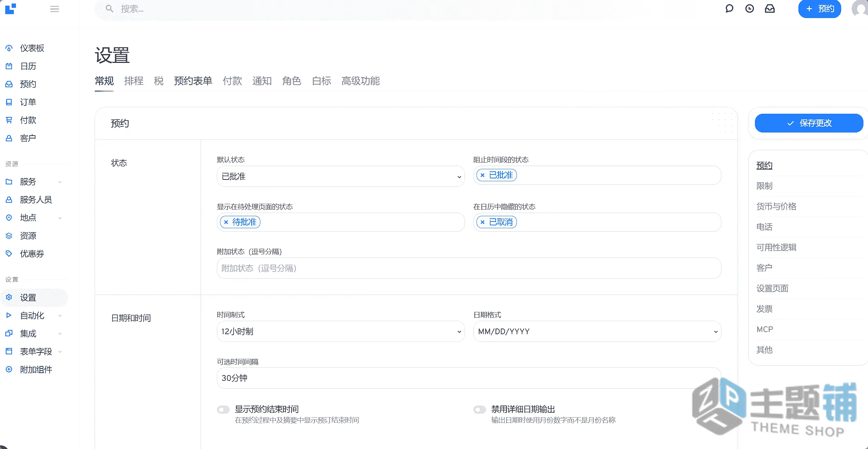
Task: Click the person icon beside 服务人员
Action: pyautogui.click(x=9, y=200)
